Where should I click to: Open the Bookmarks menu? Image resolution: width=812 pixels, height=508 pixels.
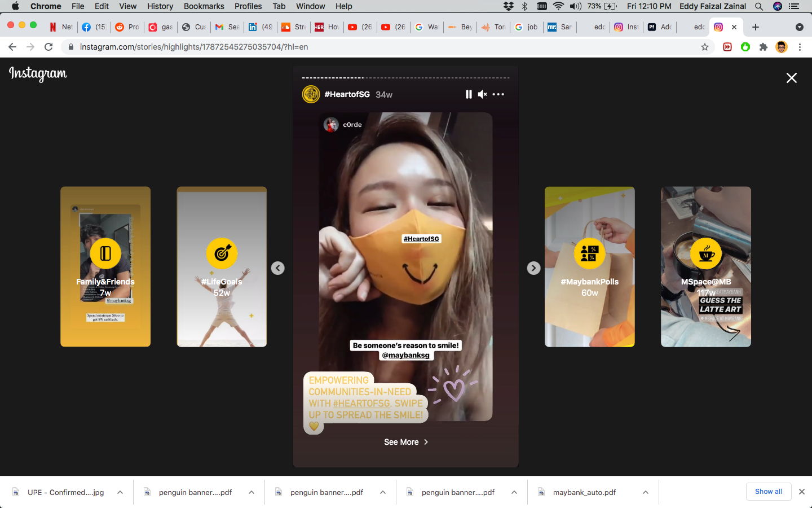tap(204, 6)
